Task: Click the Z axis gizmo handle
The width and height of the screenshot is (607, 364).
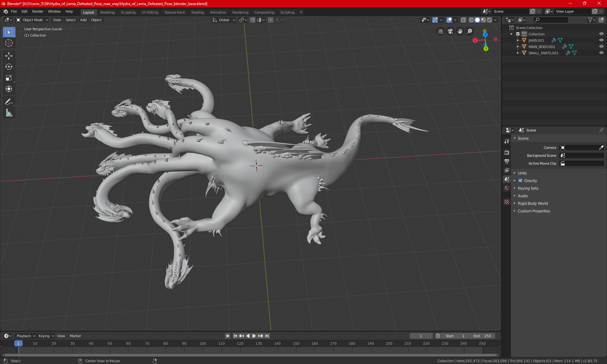Action: point(485,35)
